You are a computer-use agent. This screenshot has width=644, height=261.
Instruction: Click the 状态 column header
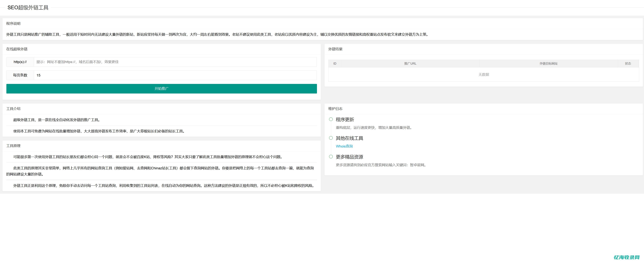pyautogui.click(x=628, y=64)
